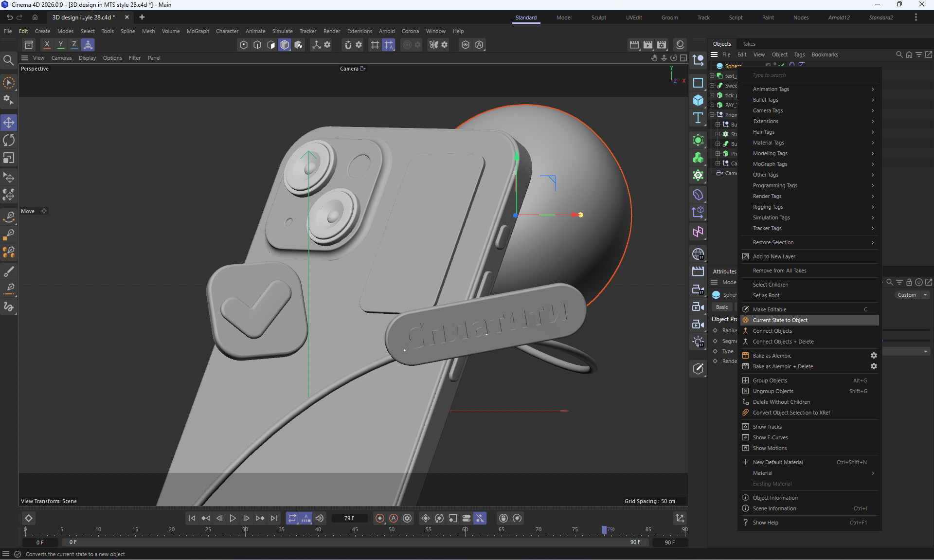Select the Move tool in left toolbar

click(x=9, y=123)
